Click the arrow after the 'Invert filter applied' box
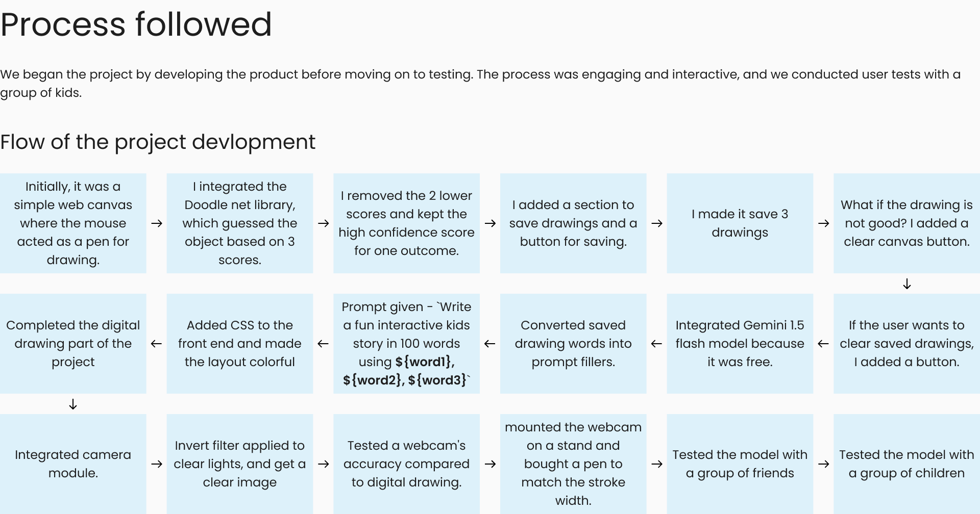 click(323, 464)
